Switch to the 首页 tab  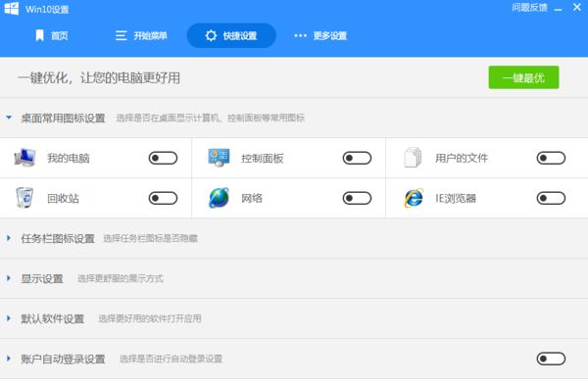pyautogui.click(x=52, y=35)
